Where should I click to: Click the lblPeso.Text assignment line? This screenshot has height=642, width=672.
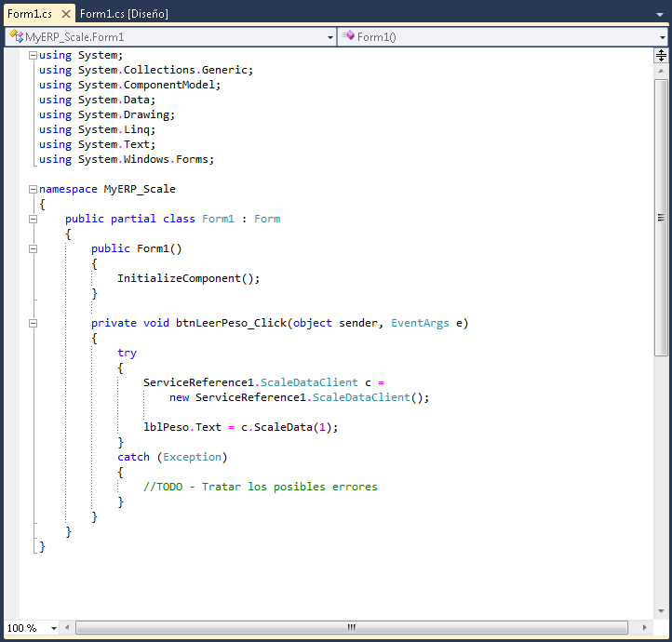240,427
